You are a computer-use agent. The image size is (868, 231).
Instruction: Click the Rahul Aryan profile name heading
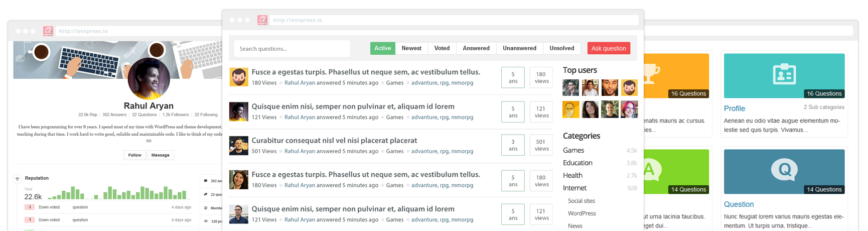pos(149,105)
